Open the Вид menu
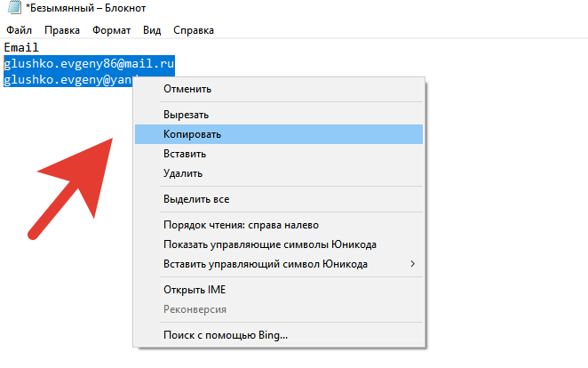The image size is (588, 368). (x=152, y=30)
